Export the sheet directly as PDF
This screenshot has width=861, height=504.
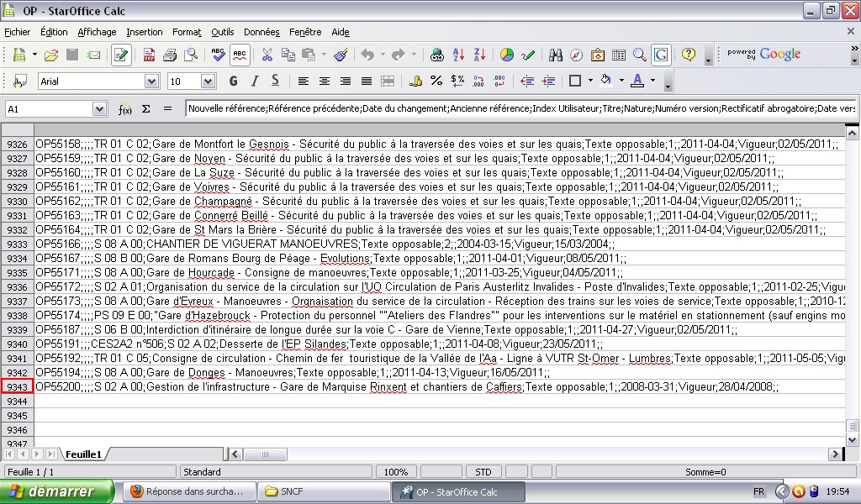coord(149,55)
